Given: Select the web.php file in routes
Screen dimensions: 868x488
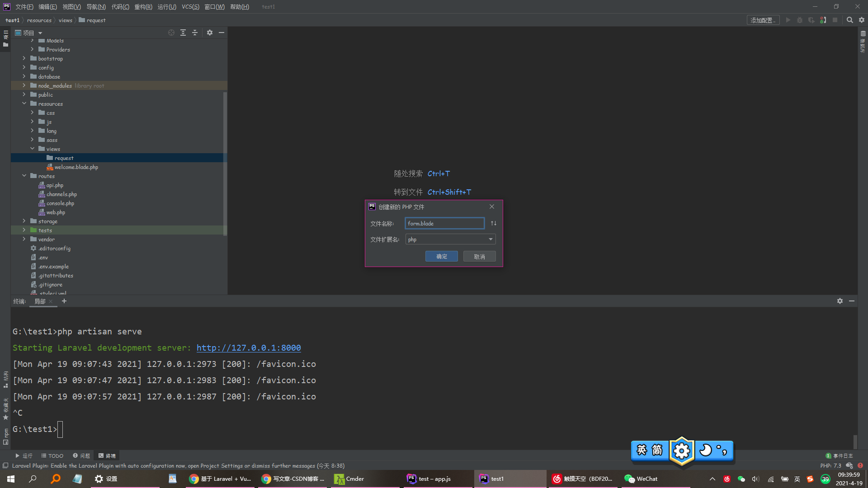Looking at the screenshot, I should point(56,212).
